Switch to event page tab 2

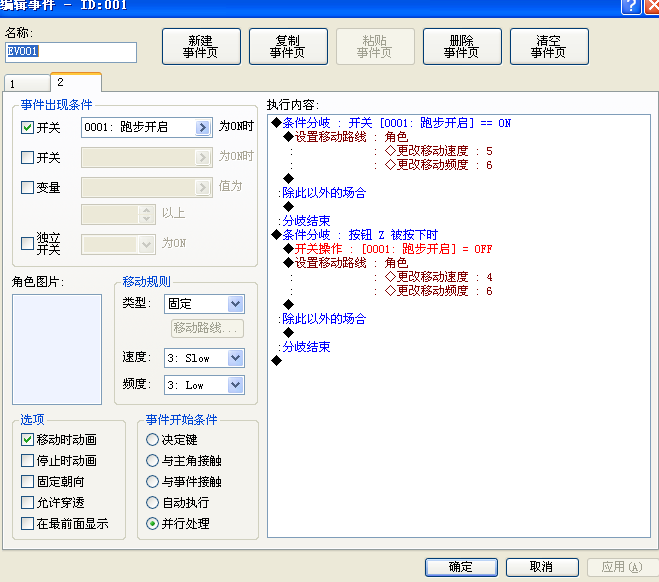76,82
